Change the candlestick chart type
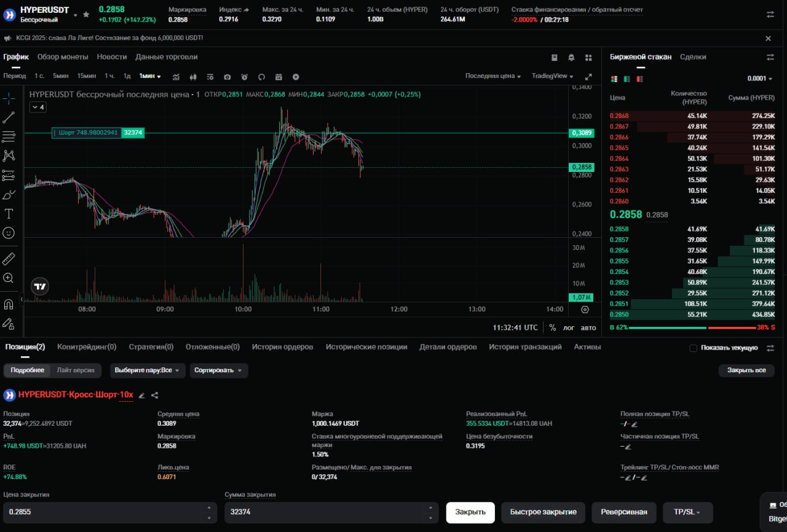 click(x=193, y=77)
